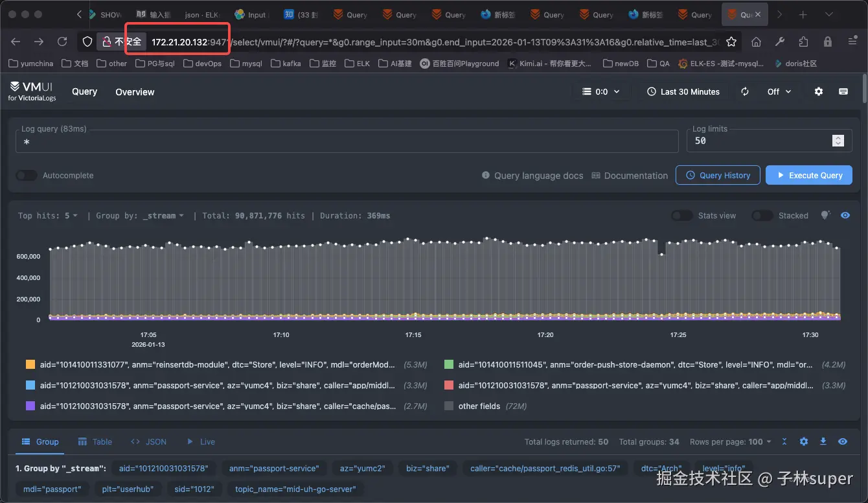The image size is (868, 503).
Task: Open the tenant 0:0 dropdown
Action: 601,91
